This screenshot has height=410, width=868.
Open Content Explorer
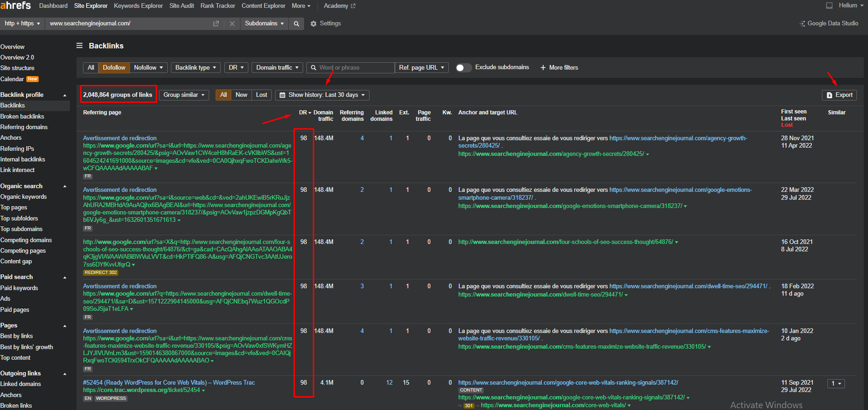click(264, 6)
